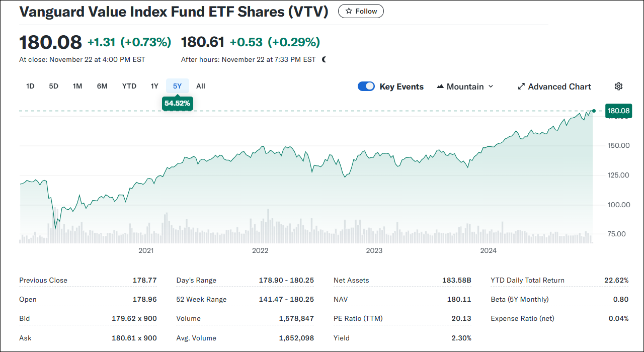Select the 5D time range
The image size is (644, 352).
coord(53,86)
